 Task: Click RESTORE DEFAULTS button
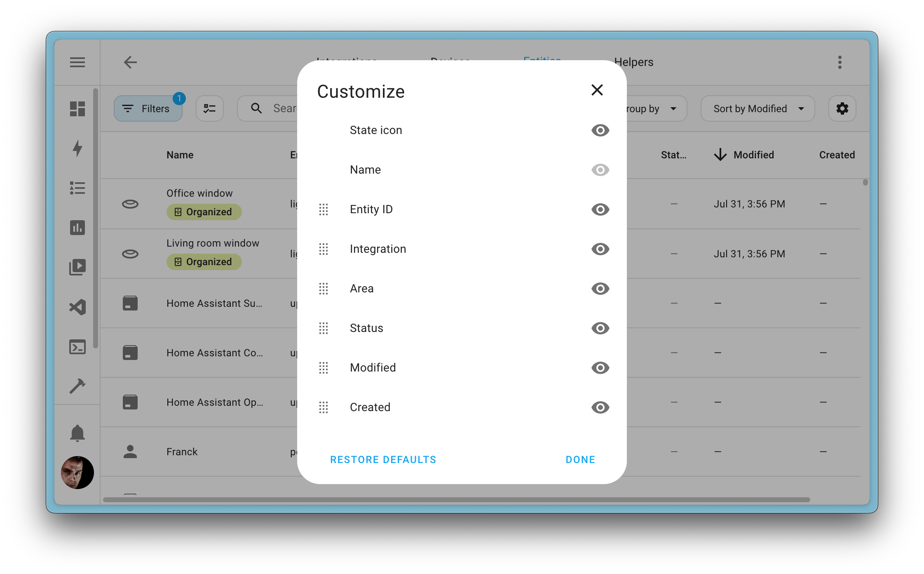coord(383,460)
